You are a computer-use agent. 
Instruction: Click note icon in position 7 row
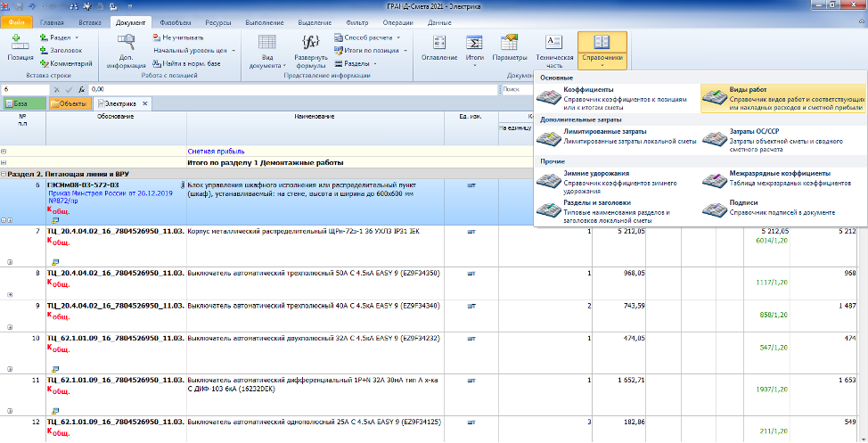click(x=54, y=262)
